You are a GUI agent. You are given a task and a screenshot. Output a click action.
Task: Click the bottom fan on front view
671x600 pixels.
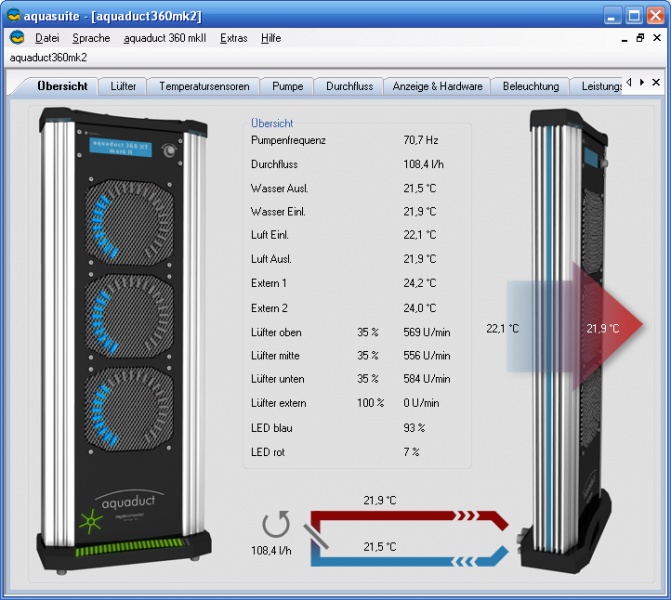[130, 409]
